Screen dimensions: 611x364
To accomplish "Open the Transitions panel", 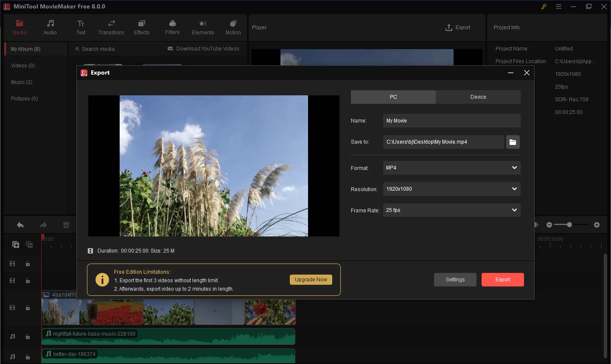I will click(111, 27).
